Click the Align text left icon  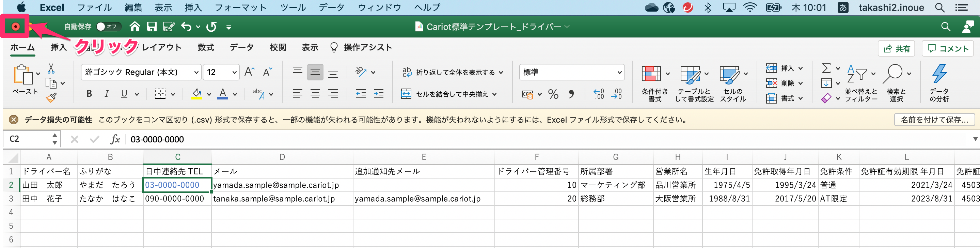[298, 94]
